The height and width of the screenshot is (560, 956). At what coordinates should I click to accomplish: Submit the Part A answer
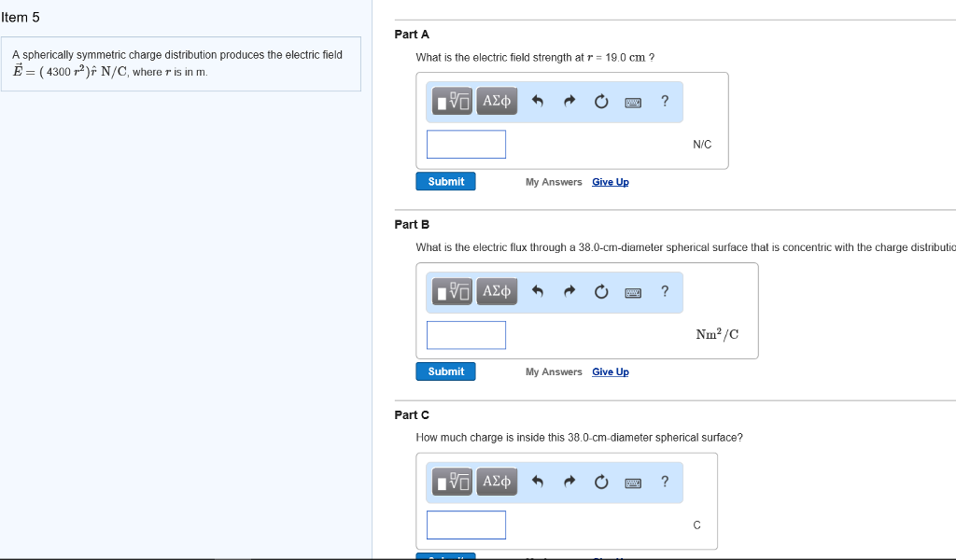445,182
